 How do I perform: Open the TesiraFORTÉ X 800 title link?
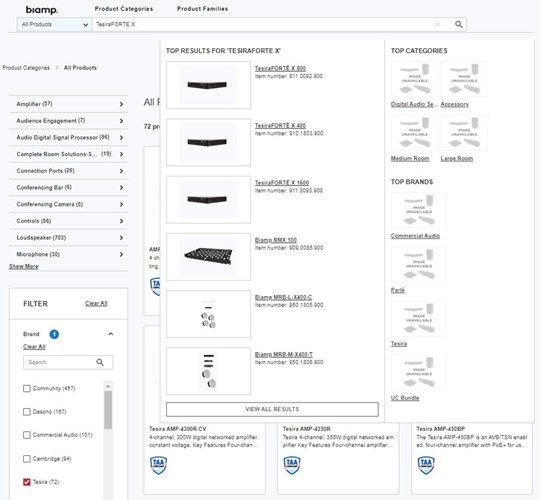point(280,69)
